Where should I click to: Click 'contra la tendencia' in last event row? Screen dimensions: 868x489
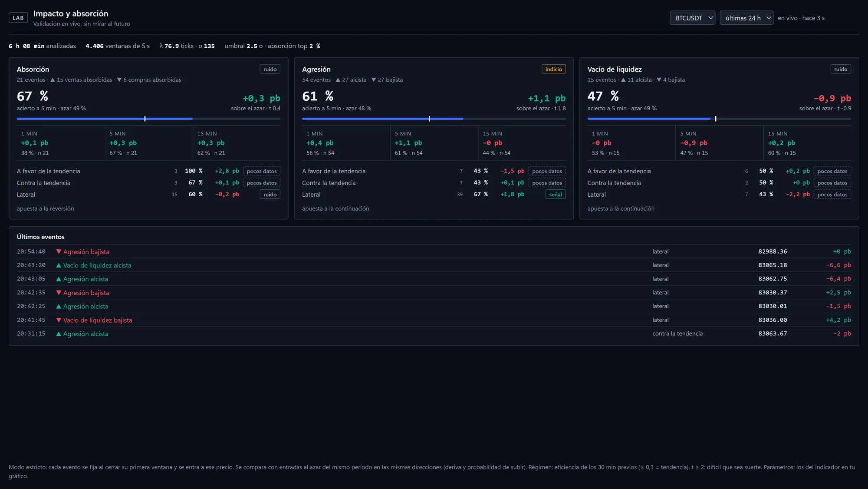coord(677,334)
